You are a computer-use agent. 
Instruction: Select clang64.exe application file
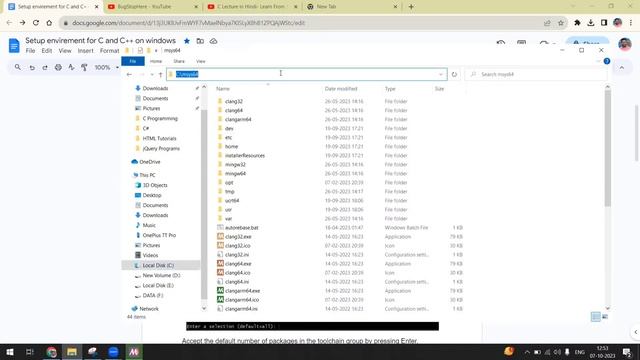click(238, 264)
